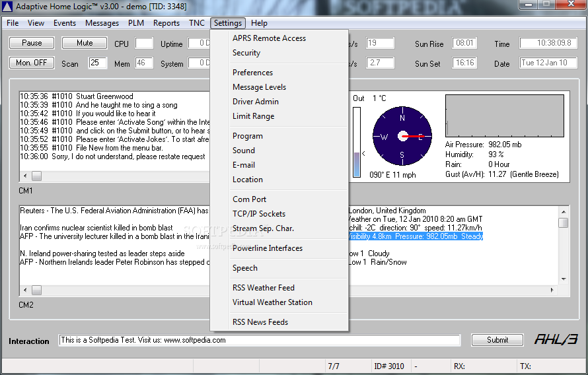588x375 pixels.
Task: Click the Scan value field
Action: [x=98, y=63]
